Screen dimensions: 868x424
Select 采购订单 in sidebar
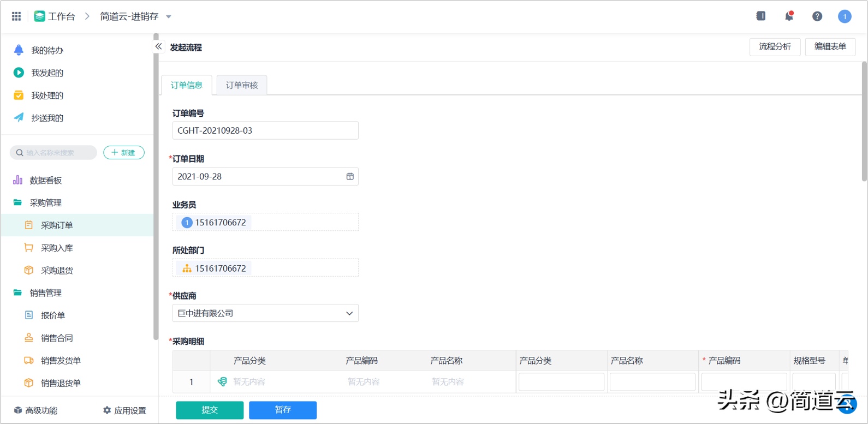pyautogui.click(x=78, y=225)
